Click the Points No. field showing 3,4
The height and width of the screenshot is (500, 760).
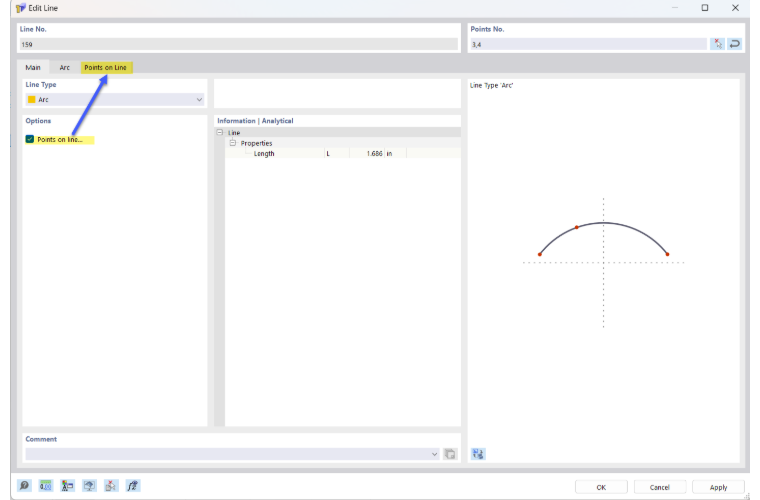(588, 44)
